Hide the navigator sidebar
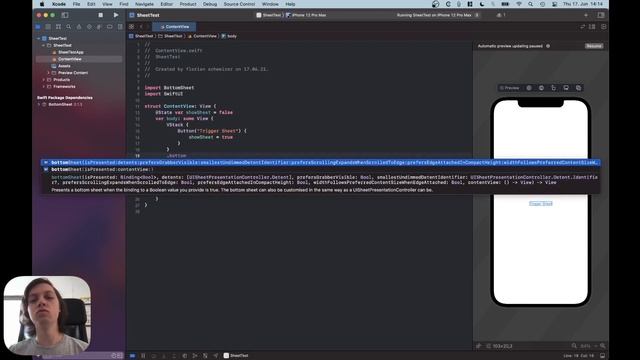Viewport: 640px width, 360px height. pos(65,15)
